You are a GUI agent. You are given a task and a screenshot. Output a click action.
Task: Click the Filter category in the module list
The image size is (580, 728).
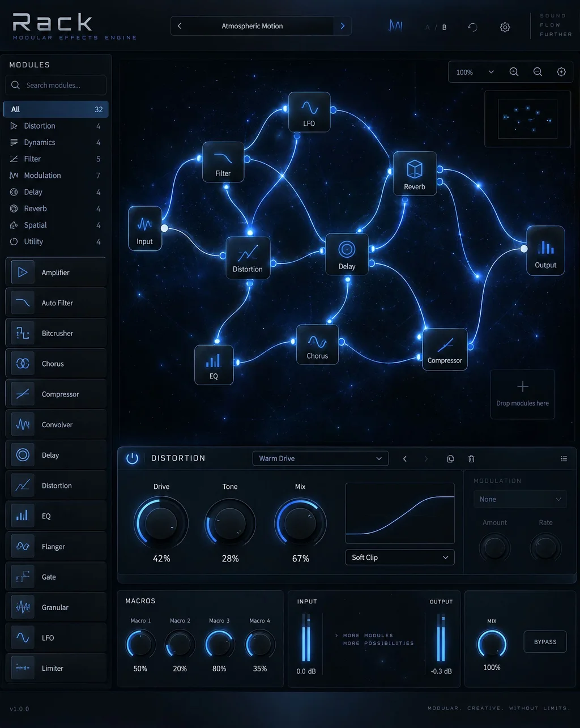pyautogui.click(x=56, y=159)
